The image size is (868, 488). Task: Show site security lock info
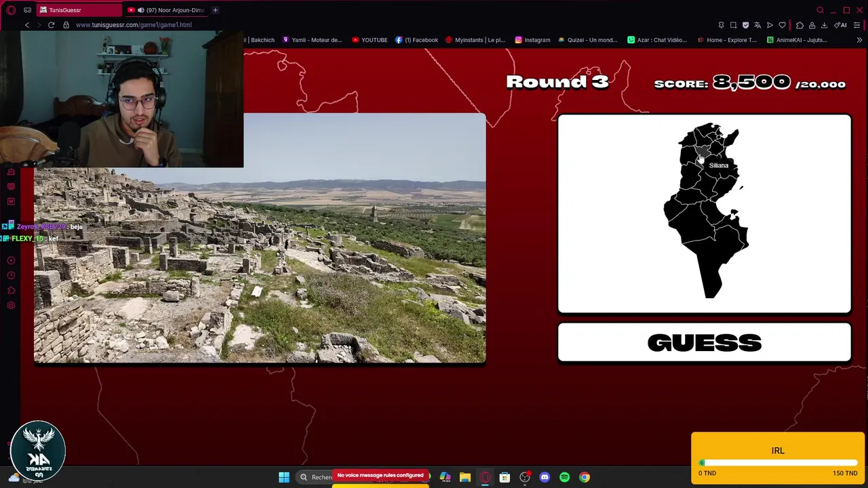point(66,25)
